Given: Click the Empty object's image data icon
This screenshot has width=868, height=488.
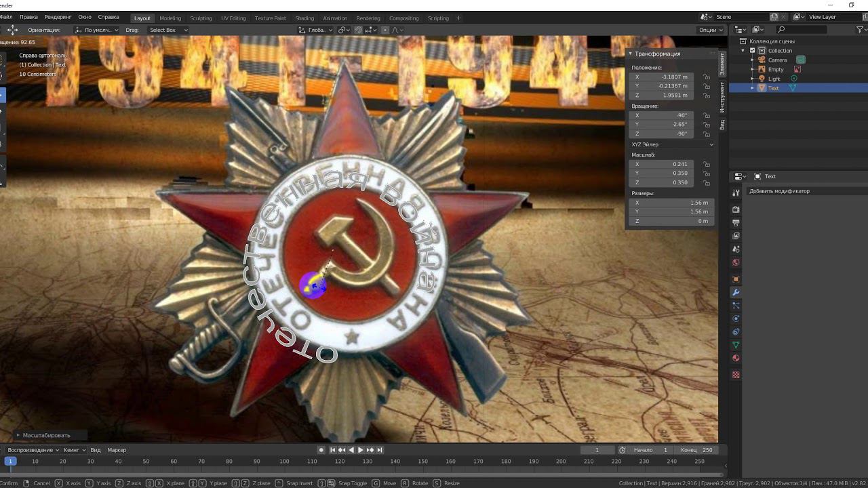Looking at the screenshot, I should tap(797, 69).
